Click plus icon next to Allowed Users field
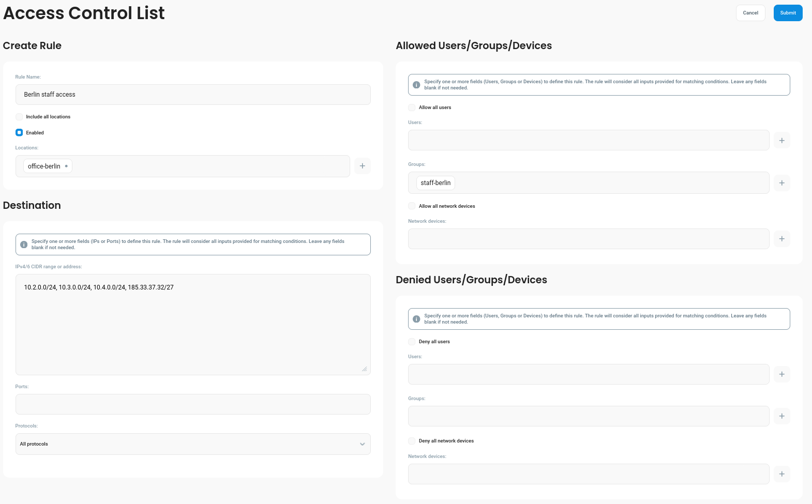The width and height of the screenshot is (812, 504). (x=781, y=140)
